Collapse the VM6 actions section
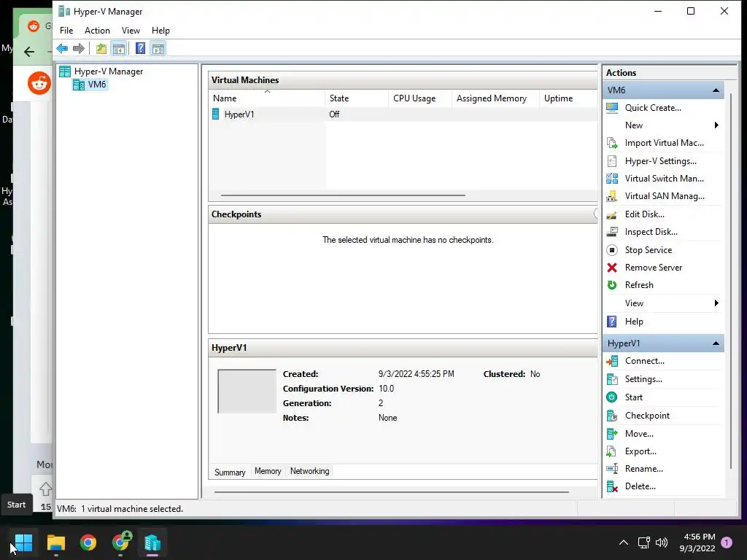 tap(716, 90)
